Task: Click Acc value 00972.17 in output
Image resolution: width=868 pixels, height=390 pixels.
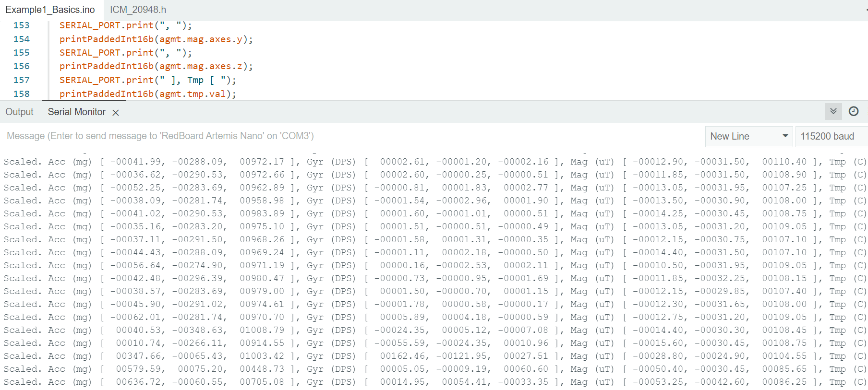Action: coord(262,162)
